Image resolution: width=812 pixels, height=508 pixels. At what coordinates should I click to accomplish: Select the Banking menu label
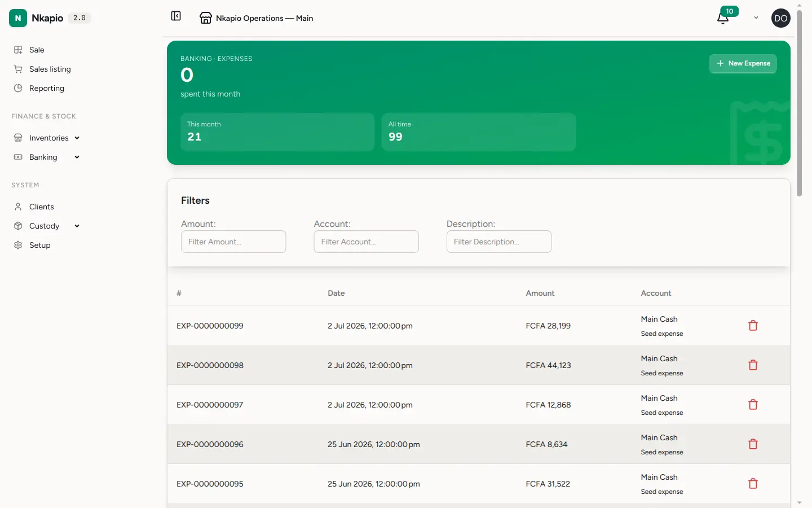pyautogui.click(x=43, y=157)
